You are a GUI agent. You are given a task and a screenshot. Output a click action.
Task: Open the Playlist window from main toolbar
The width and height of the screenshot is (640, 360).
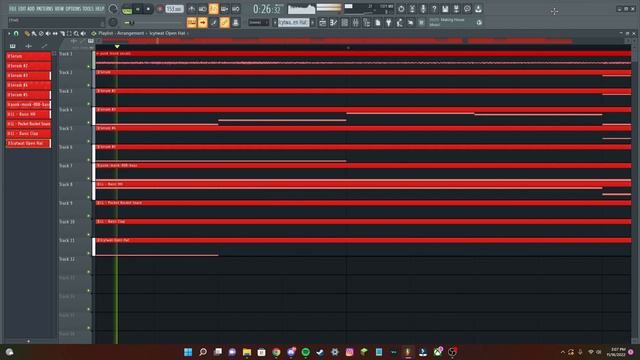pyautogui.click(x=322, y=22)
